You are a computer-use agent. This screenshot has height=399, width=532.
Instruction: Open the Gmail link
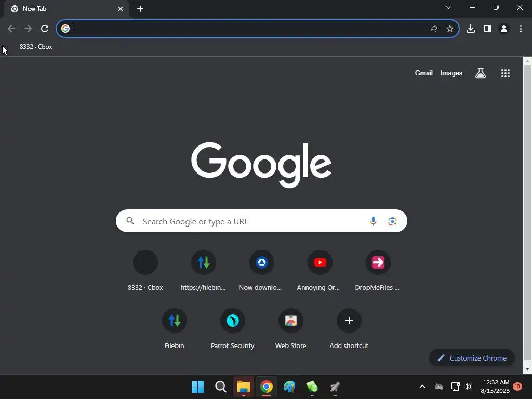(424, 73)
